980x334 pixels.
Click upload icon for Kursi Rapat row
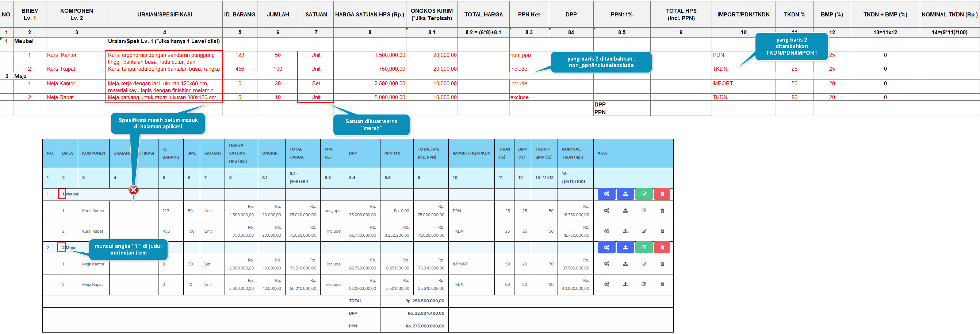coord(625,231)
